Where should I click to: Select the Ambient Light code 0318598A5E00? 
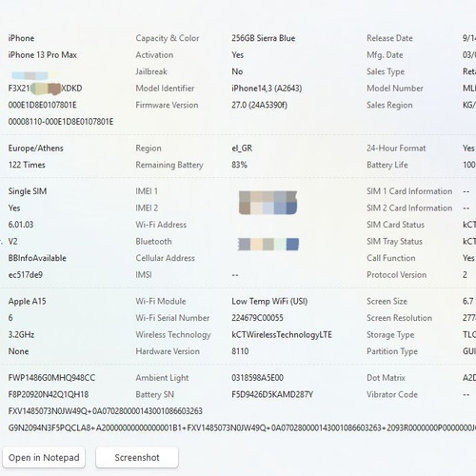(257, 378)
